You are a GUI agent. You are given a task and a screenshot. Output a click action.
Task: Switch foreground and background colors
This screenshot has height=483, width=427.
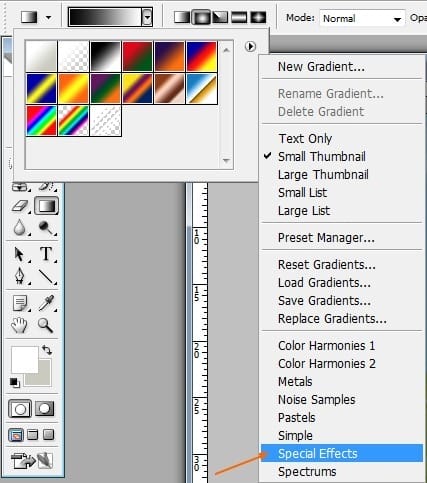point(47,350)
